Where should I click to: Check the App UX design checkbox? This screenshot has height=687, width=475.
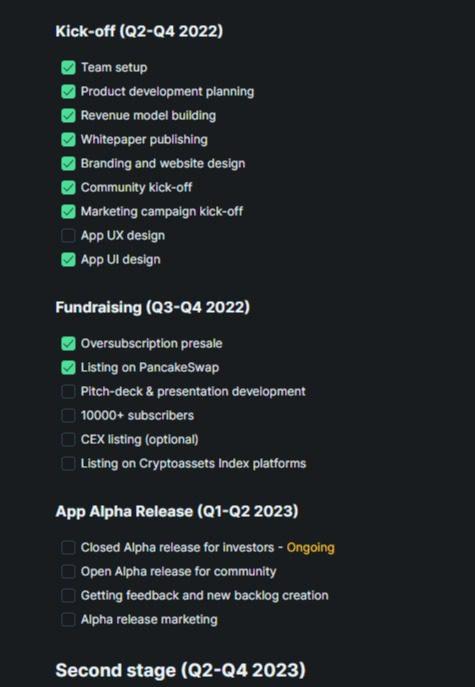68,235
